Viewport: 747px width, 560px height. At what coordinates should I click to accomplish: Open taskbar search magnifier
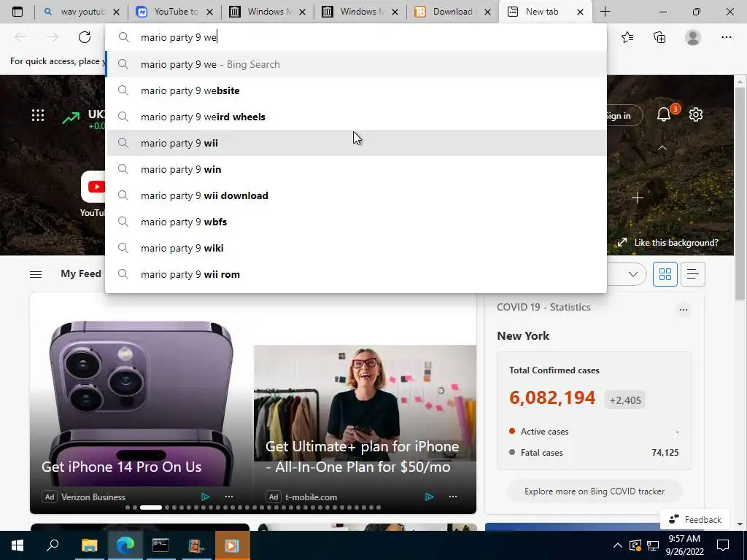(x=53, y=545)
